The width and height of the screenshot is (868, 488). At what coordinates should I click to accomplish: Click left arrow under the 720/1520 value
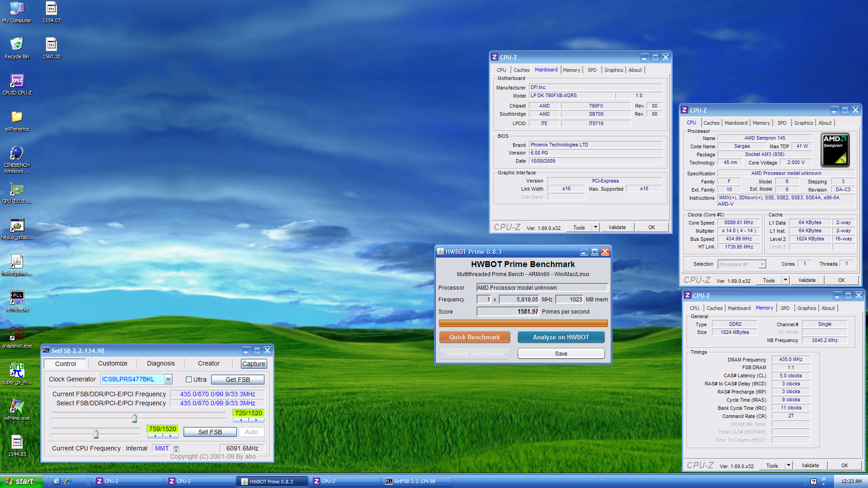[241, 420]
